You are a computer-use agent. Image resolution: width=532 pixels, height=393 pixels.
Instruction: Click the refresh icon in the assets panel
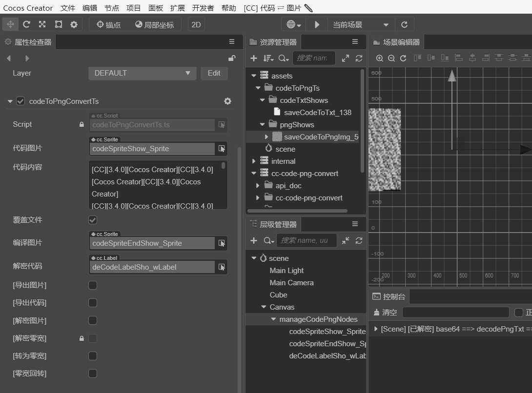[x=359, y=58]
